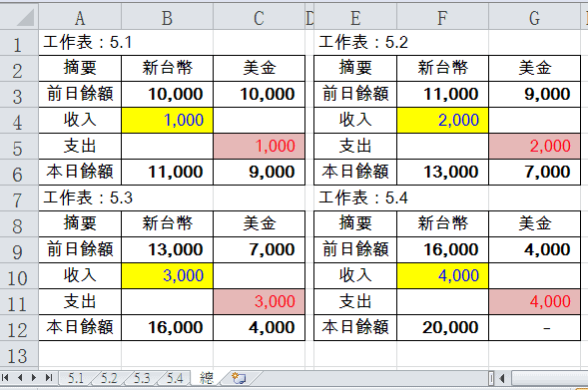Viewport: 588px width, 390px height.
Task: Select cell C6 showing 9,000
Action: [260, 172]
